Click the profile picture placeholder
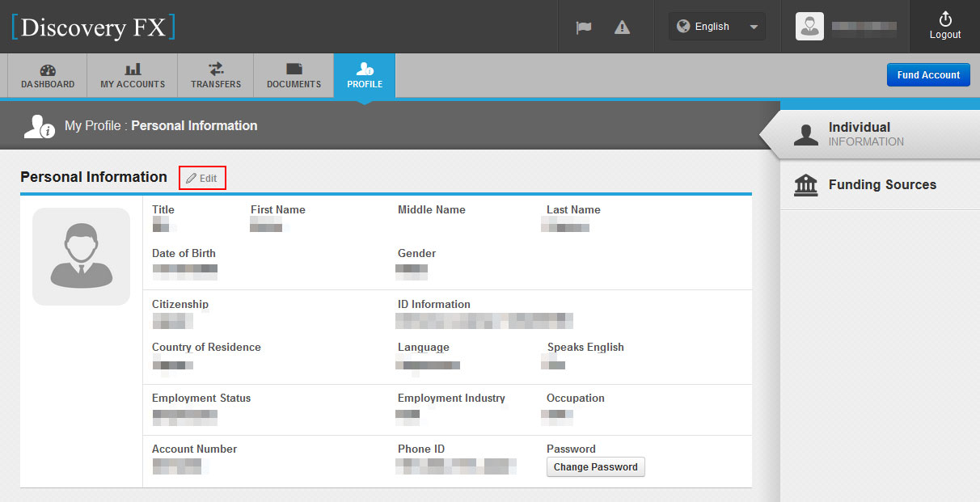Screen dimensions: 980x502 tap(81, 256)
